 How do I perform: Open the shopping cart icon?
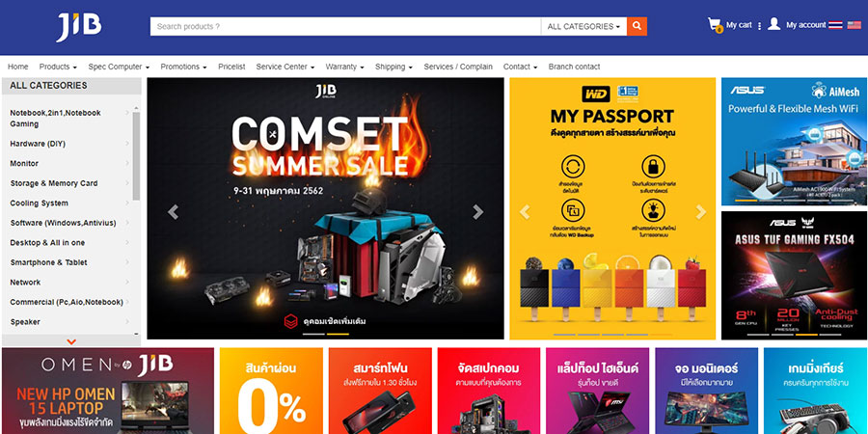coord(715,25)
